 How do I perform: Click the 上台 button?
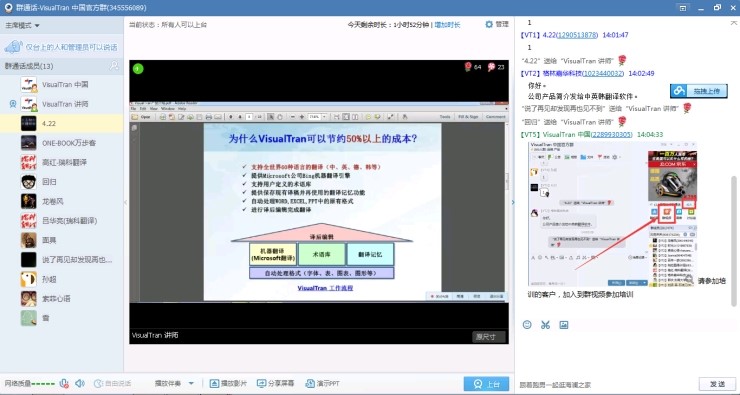[x=486, y=384]
